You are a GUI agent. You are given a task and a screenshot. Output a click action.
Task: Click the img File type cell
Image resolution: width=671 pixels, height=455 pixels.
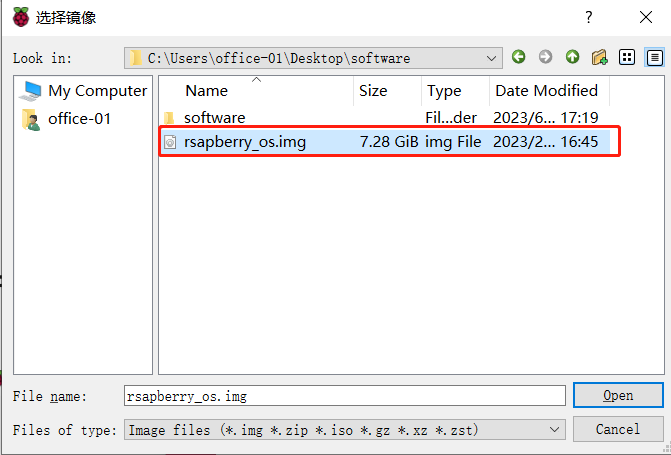tap(453, 142)
